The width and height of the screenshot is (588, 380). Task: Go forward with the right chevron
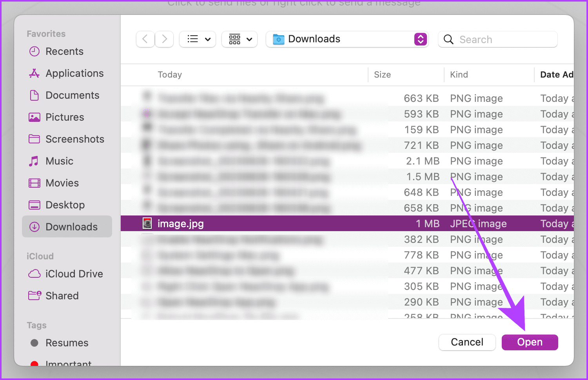pos(165,39)
